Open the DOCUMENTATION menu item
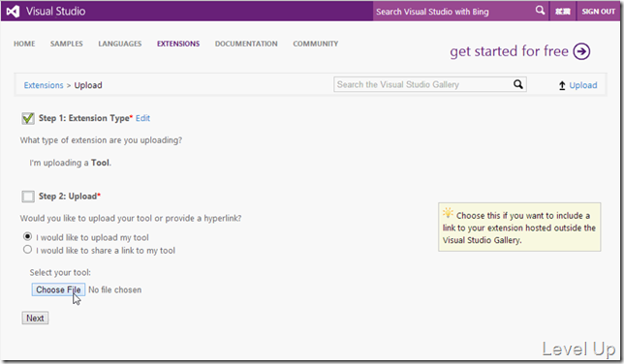The width and height of the screenshot is (624, 364). tap(246, 44)
